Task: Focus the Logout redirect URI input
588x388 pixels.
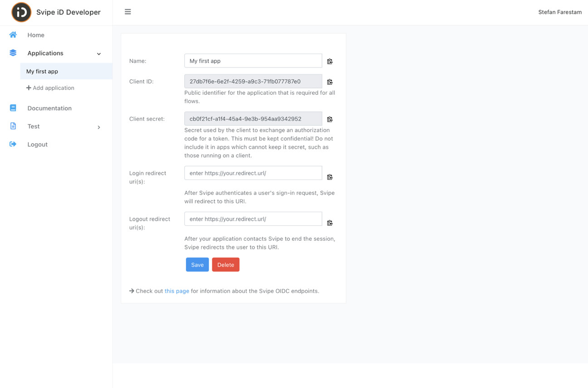Action: 253,219
